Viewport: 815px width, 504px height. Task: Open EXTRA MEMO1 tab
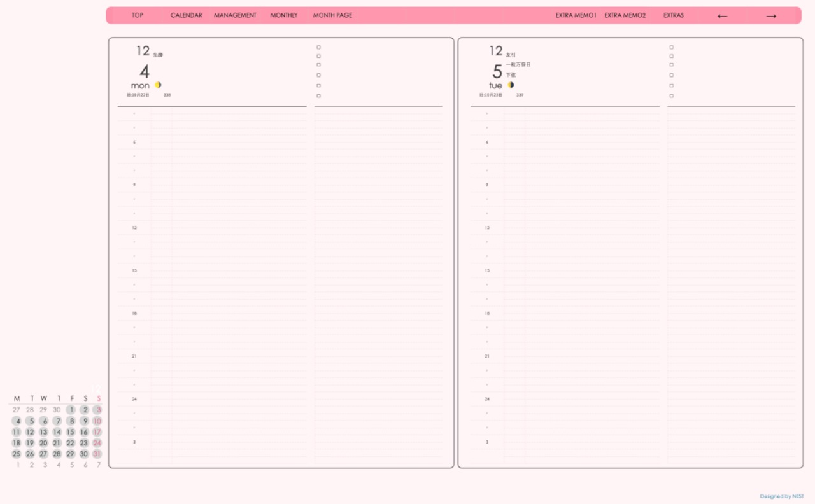576,15
